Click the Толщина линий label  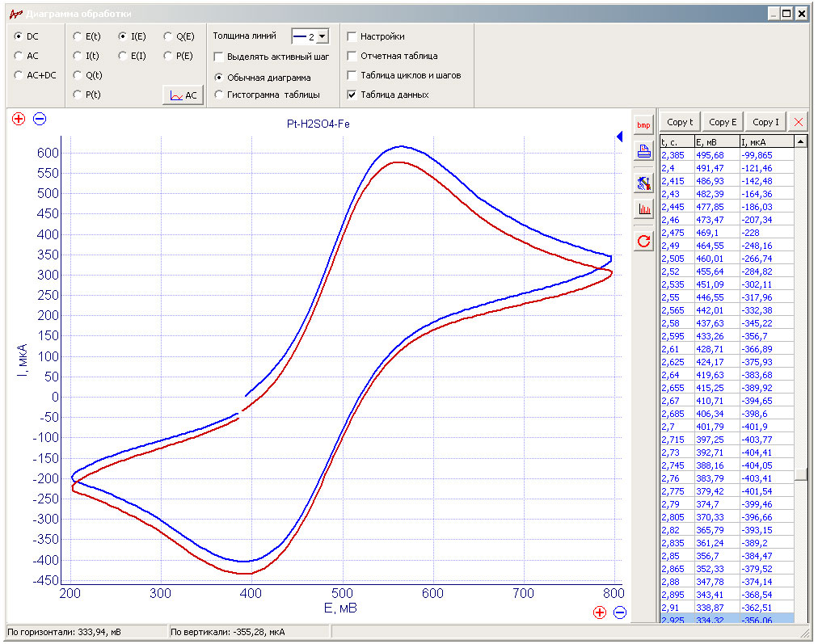tap(245, 36)
